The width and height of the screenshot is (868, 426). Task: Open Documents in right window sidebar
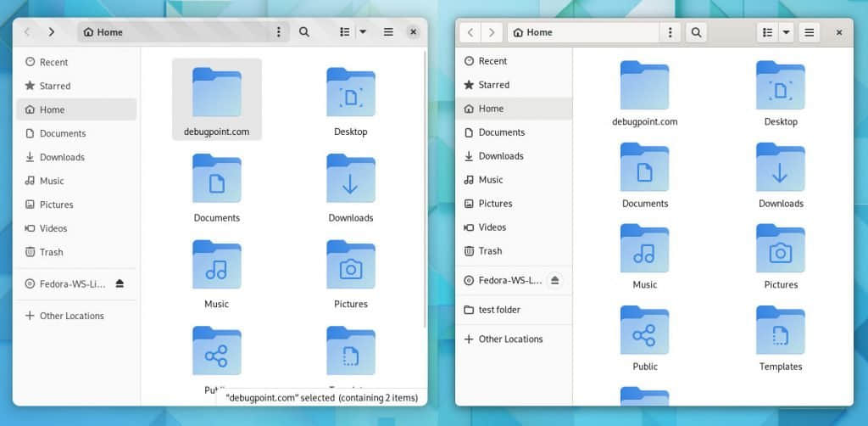(x=514, y=132)
